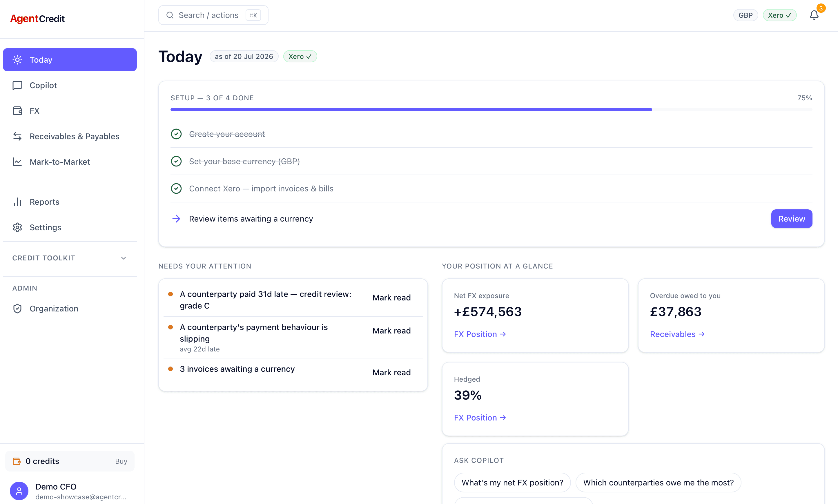The height and width of the screenshot is (504, 838).
Task: Open Mark-to-Market
Action: tap(70, 162)
